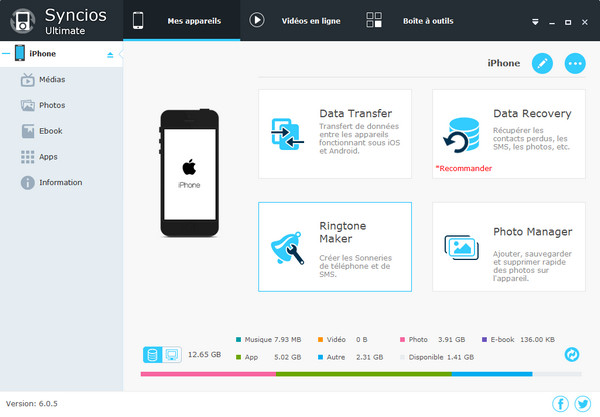Screen dimensions: 600x417
Task: Open the Data Transfer tool
Action: click(334, 133)
